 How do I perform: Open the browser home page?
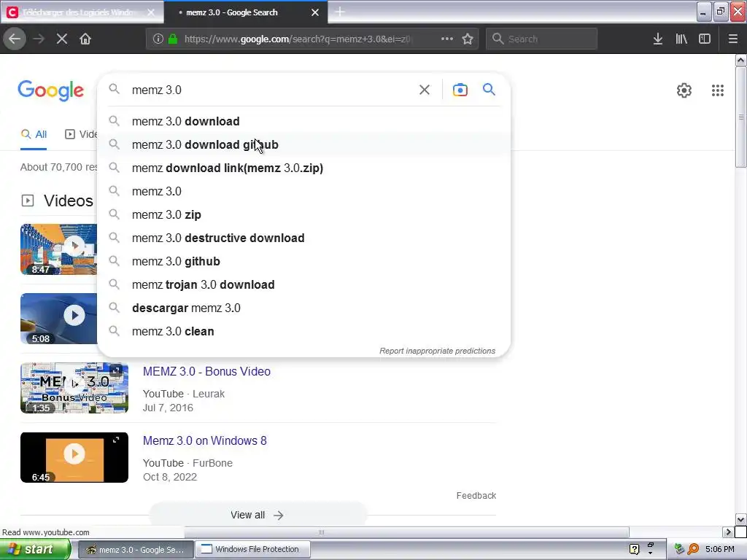tap(85, 39)
